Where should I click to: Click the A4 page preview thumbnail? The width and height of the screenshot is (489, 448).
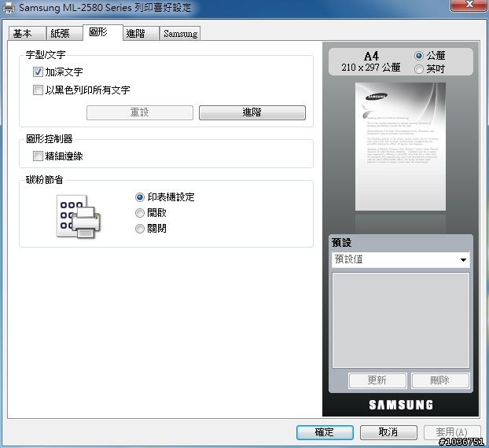(x=400, y=146)
